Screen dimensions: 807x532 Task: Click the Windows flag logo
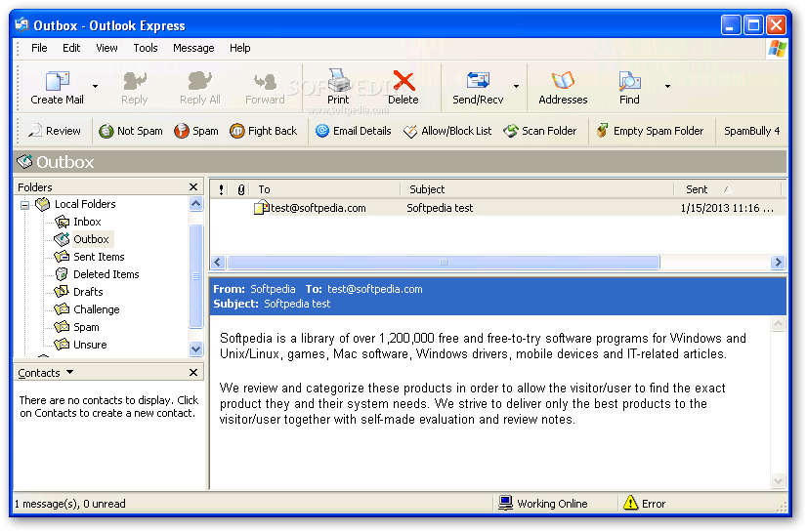pos(777,49)
